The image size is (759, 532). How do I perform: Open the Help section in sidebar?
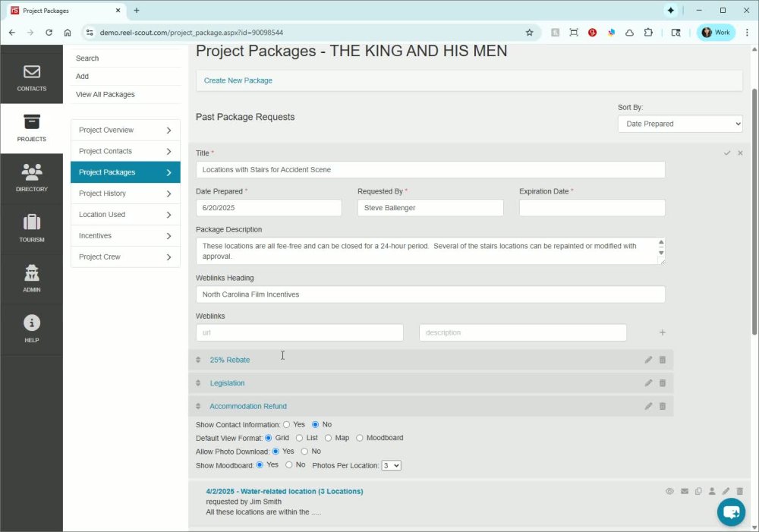(31, 329)
